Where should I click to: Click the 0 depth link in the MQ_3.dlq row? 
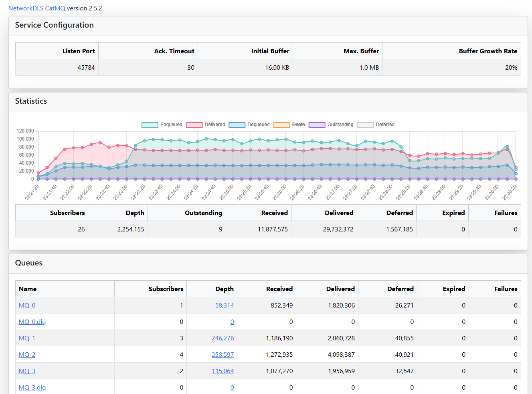(232, 388)
